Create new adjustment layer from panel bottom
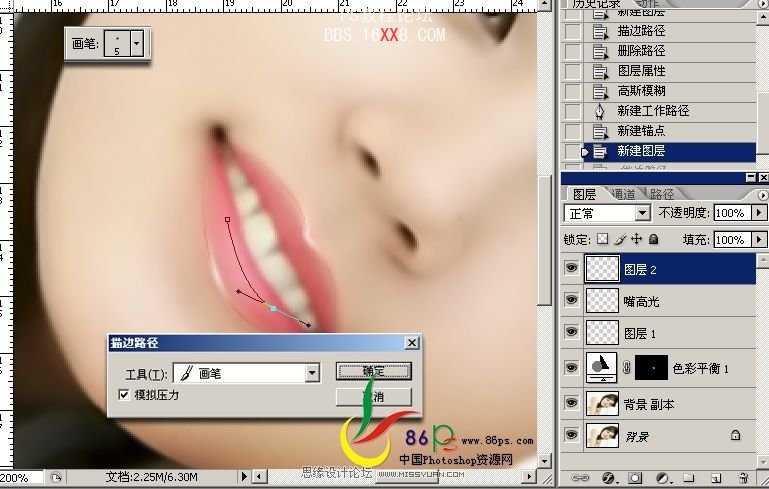Image resolution: width=769 pixels, height=489 pixels. tap(661, 478)
